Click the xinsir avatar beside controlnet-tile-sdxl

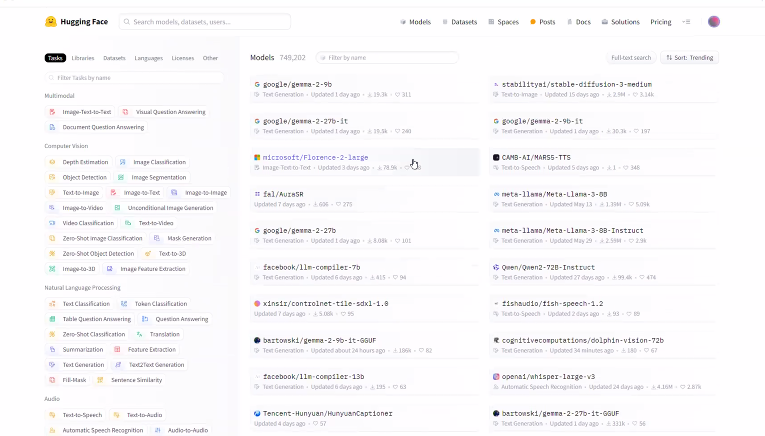tap(257, 303)
